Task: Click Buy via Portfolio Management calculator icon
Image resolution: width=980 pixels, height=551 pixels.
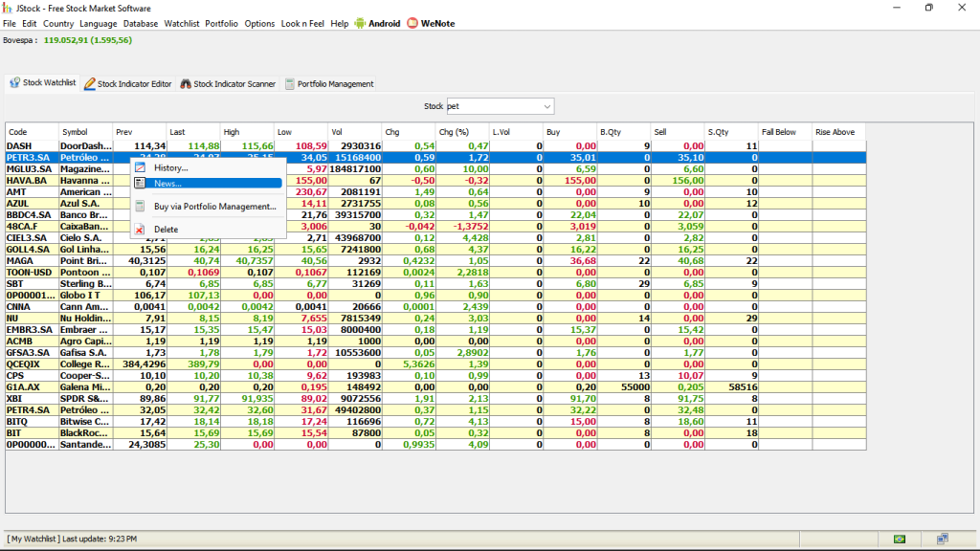Action: (x=140, y=206)
